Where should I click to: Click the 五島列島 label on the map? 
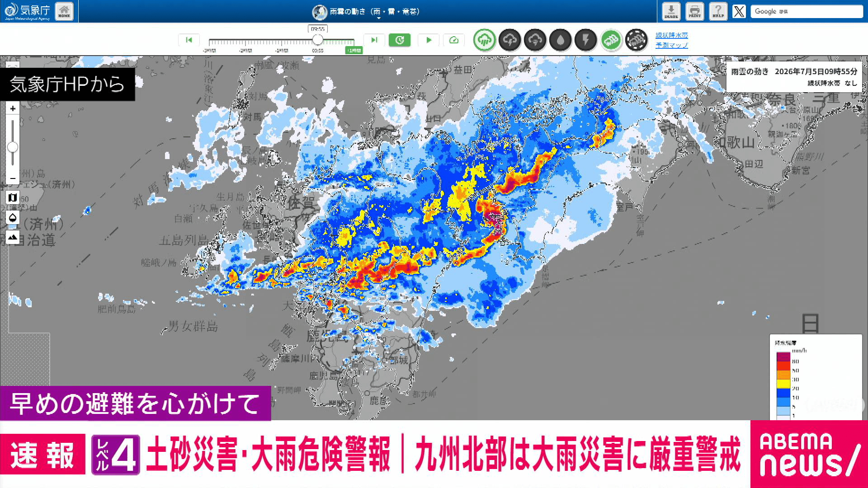pos(184,240)
